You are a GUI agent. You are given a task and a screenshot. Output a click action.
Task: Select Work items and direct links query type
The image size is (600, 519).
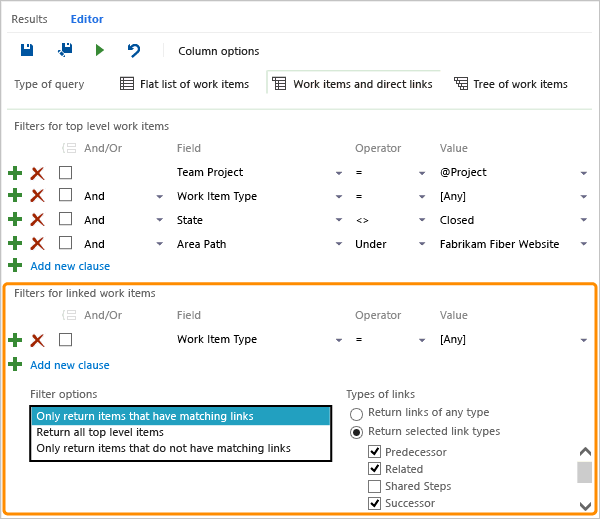(352, 84)
